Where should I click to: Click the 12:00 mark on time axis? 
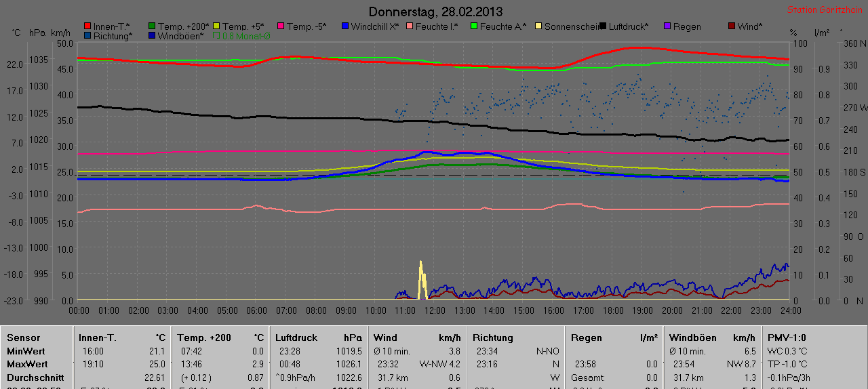[x=435, y=310]
